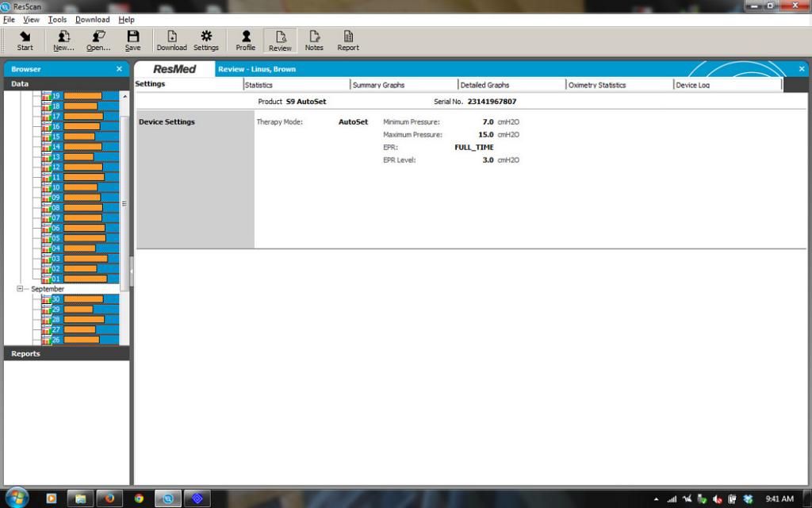This screenshot has width=812, height=508.
Task: Select day 02 in the data tree
Action: (80, 268)
